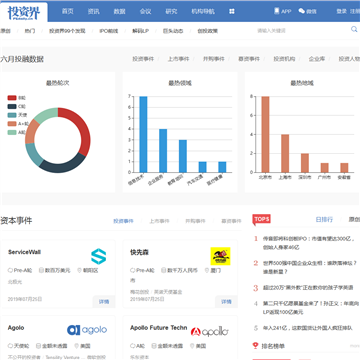Open 研究 in top navigation

point(171,11)
